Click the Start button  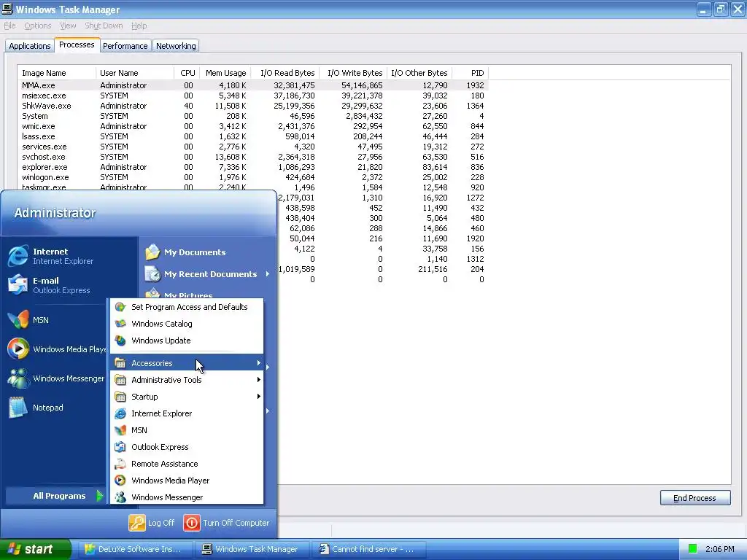(36, 549)
